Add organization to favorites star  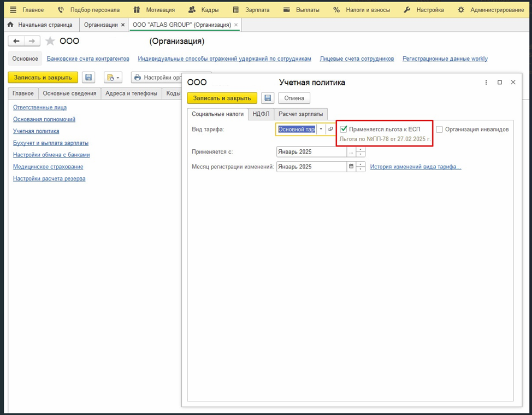click(x=50, y=41)
